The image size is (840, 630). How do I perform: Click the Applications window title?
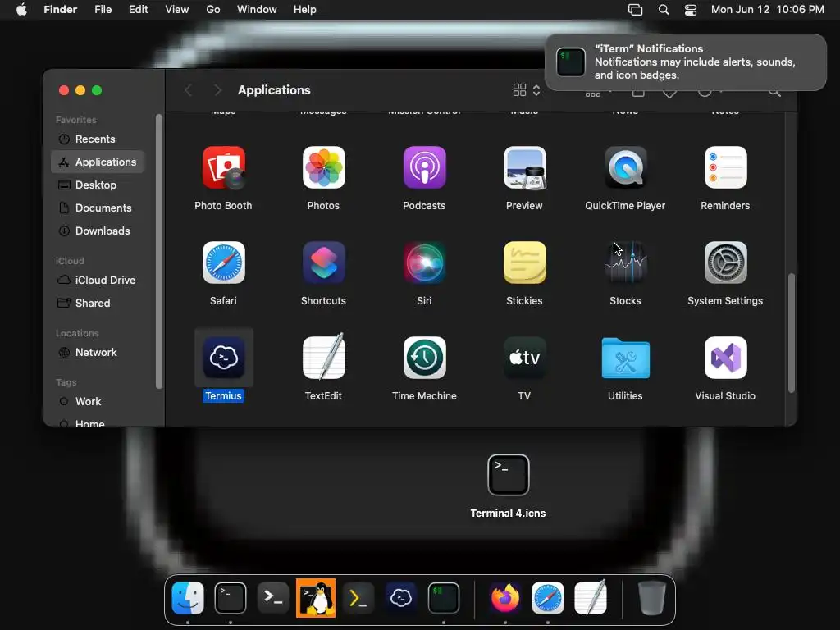[x=274, y=90]
